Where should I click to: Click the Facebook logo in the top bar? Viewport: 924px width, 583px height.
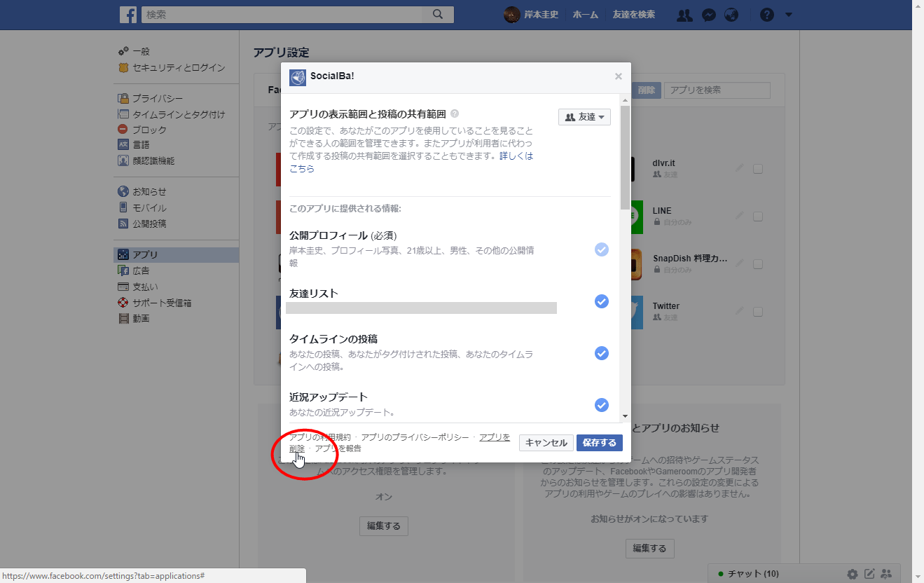coord(127,15)
